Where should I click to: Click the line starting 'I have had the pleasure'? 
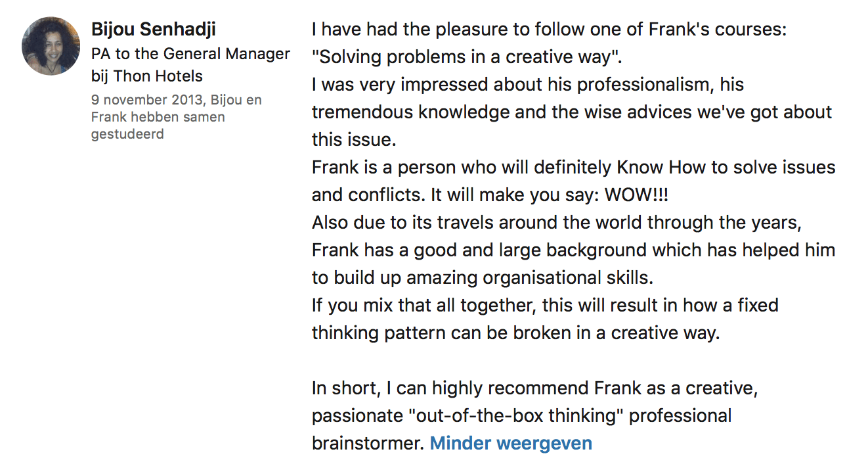click(549, 30)
